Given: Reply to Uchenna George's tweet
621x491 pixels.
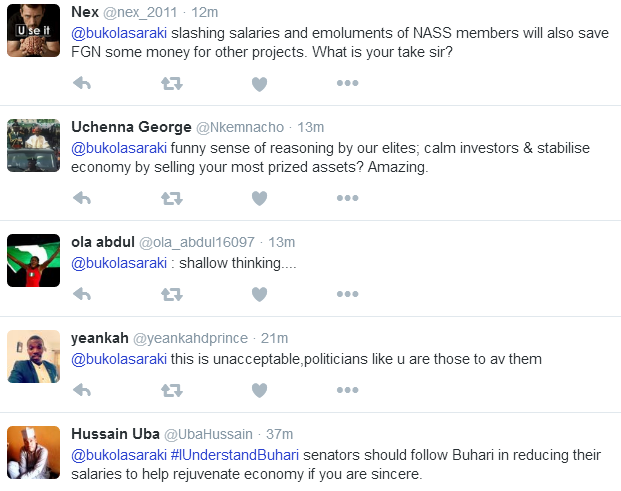Looking at the screenshot, I should [83, 198].
